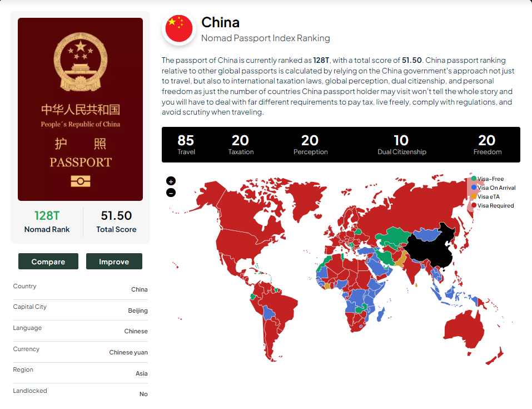Click the Region value Asia

click(142, 373)
